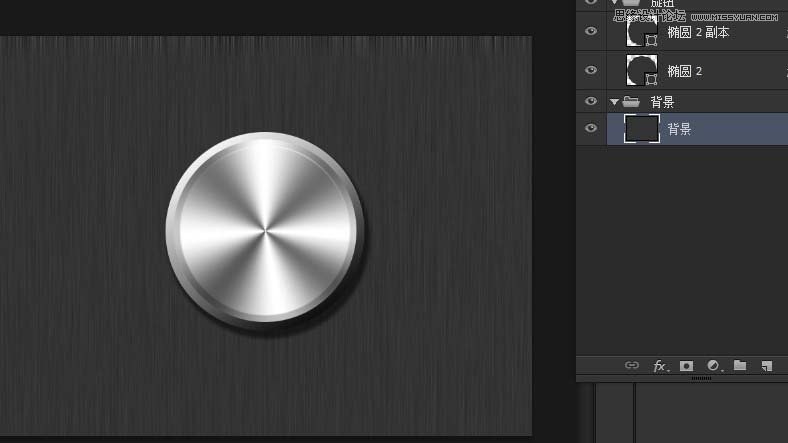Select the 椭圆 2 副本 layer name
The image size is (788, 443).
point(698,32)
